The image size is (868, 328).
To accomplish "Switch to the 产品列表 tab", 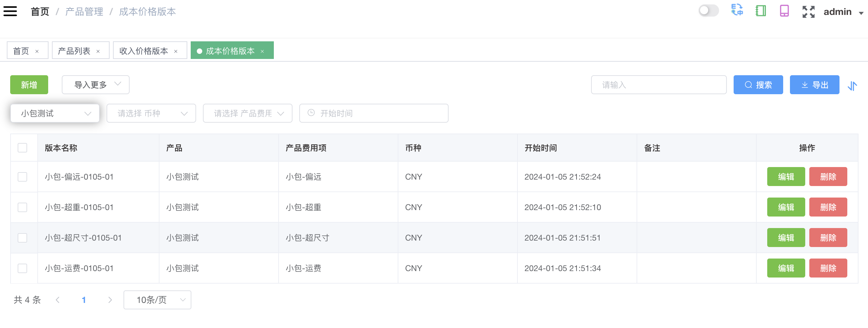I will click(74, 51).
